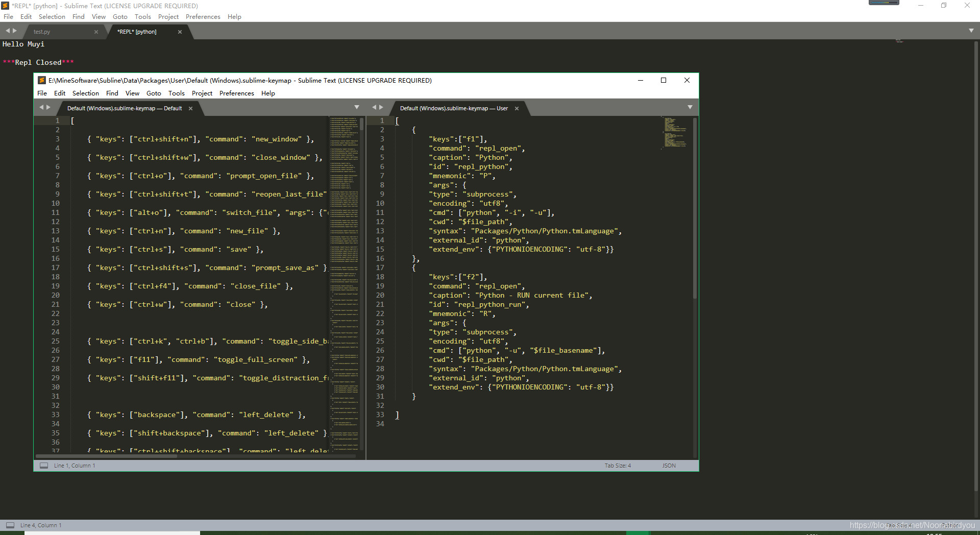Minimize the keymap window

pyautogui.click(x=640, y=80)
